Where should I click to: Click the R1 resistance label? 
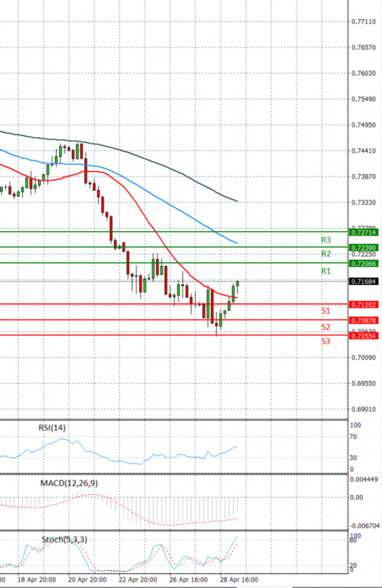point(325,271)
